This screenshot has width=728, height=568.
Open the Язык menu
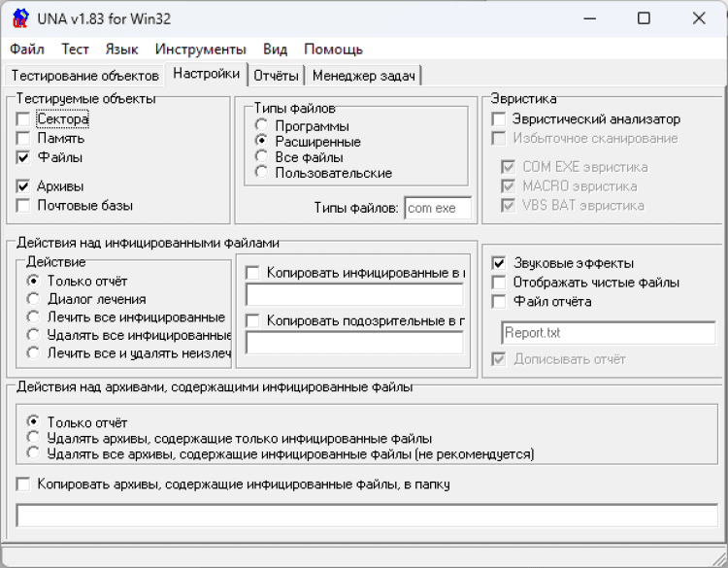[121, 50]
